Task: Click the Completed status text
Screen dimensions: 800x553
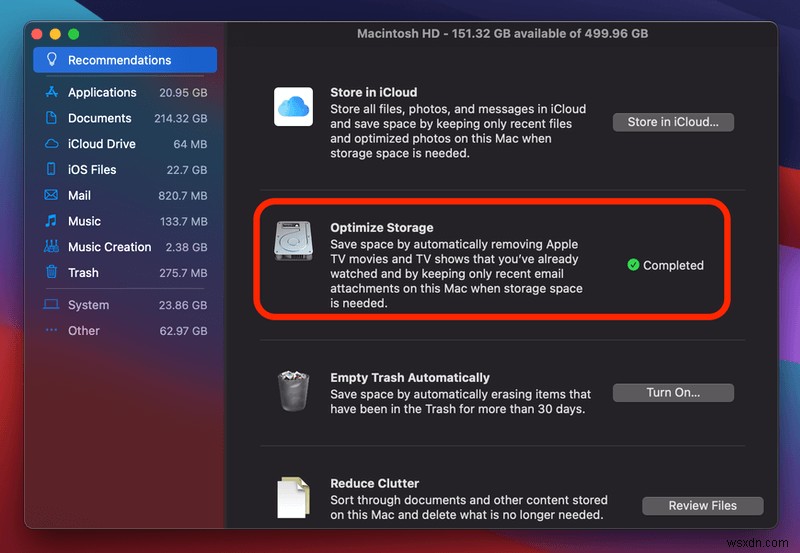Action: pos(673,265)
